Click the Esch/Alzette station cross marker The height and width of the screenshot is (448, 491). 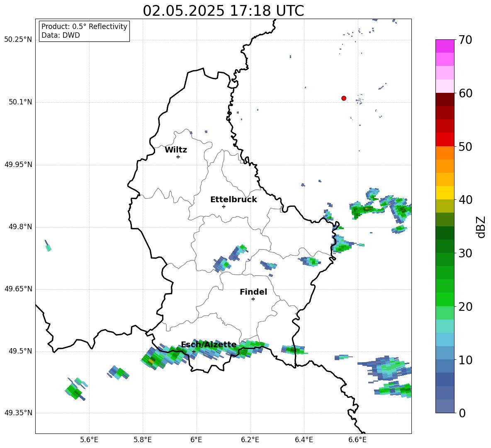click(194, 351)
